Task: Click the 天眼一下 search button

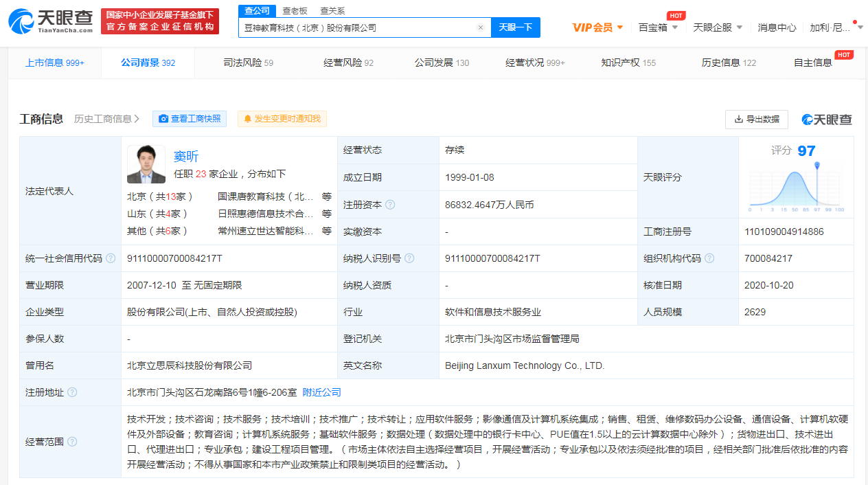Action: tap(516, 27)
